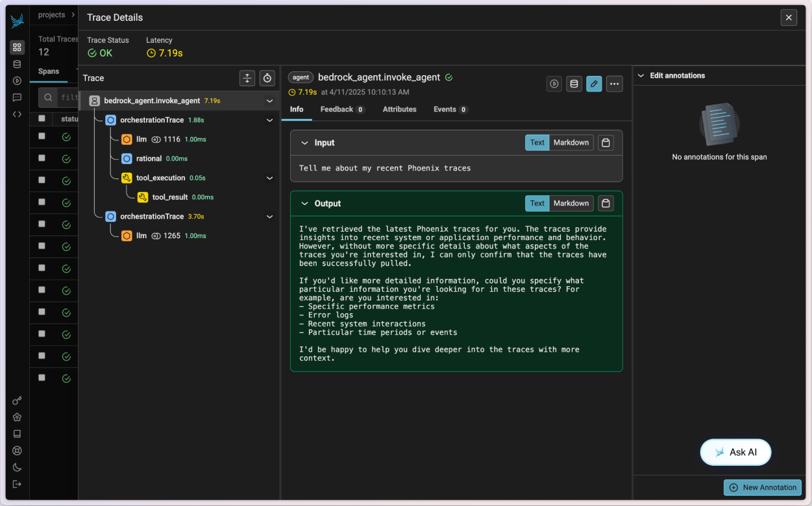The width and height of the screenshot is (812, 506).
Task: Click the spans filter input field
Action: 68,97
